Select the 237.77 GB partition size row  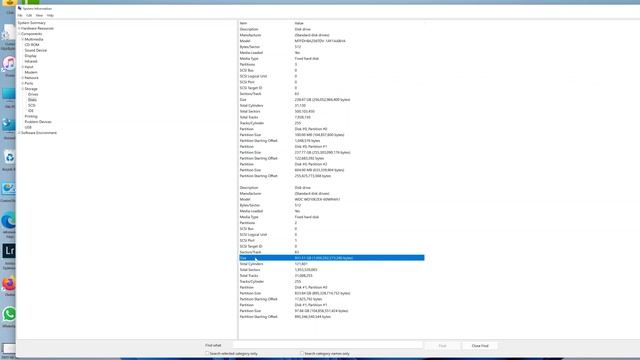click(331, 153)
